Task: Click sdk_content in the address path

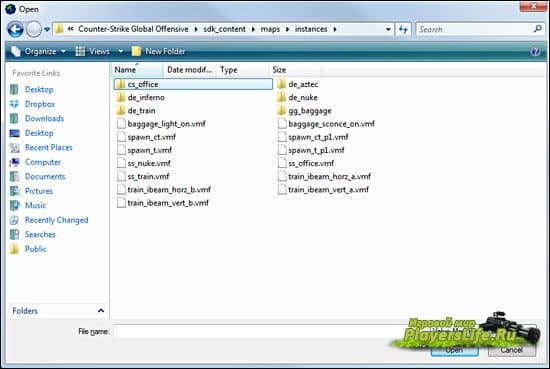Action: [x=224, y=29]
